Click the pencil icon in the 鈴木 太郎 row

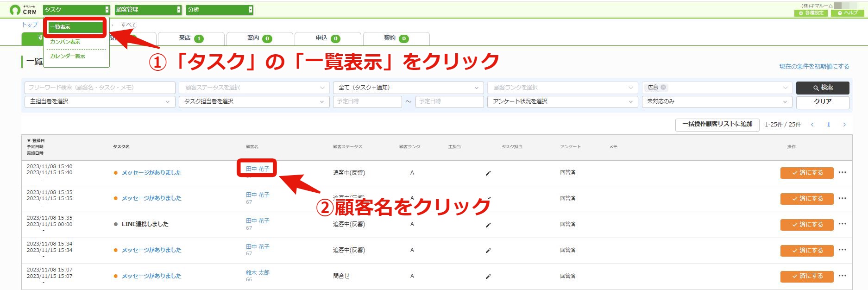tap(488, 277)
